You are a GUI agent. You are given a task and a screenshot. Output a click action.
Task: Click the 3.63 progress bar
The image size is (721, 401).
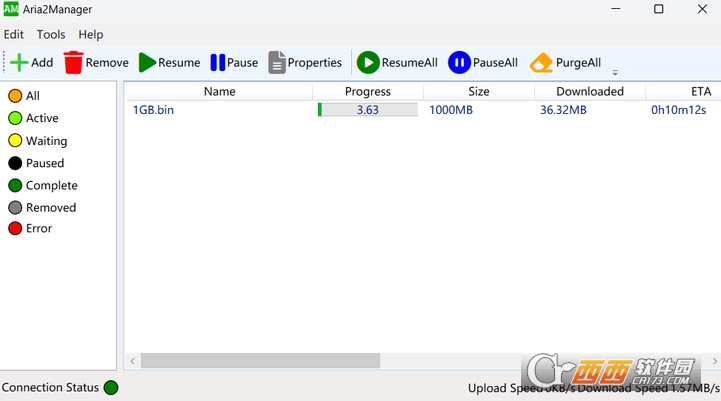point(368,110)
